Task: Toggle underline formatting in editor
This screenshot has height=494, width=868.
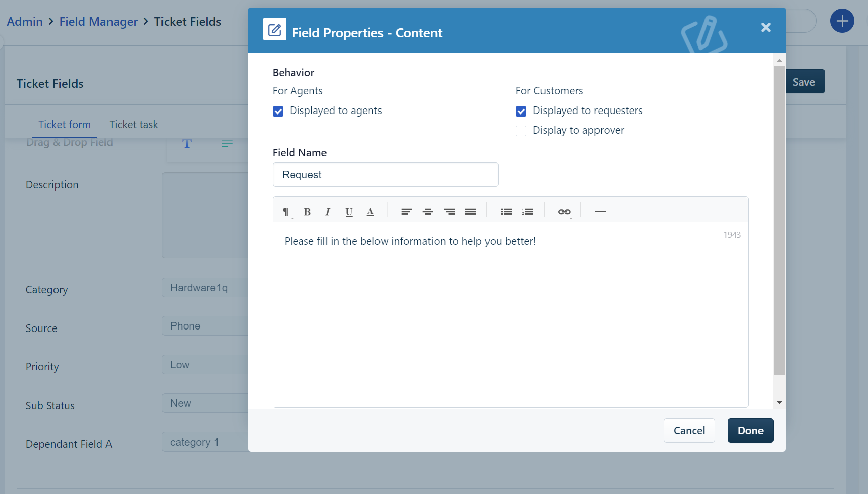Action: pyautogui.click(x=349, y=212)
